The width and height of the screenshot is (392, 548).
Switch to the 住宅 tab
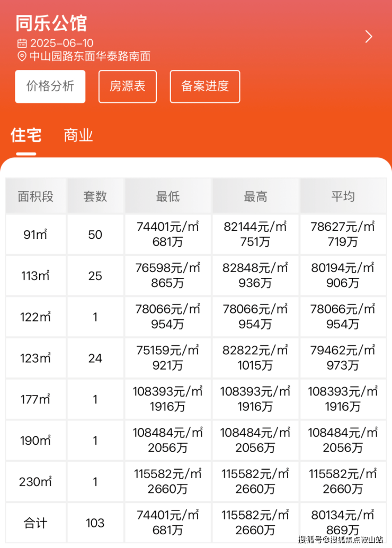(x=26, y=136)
